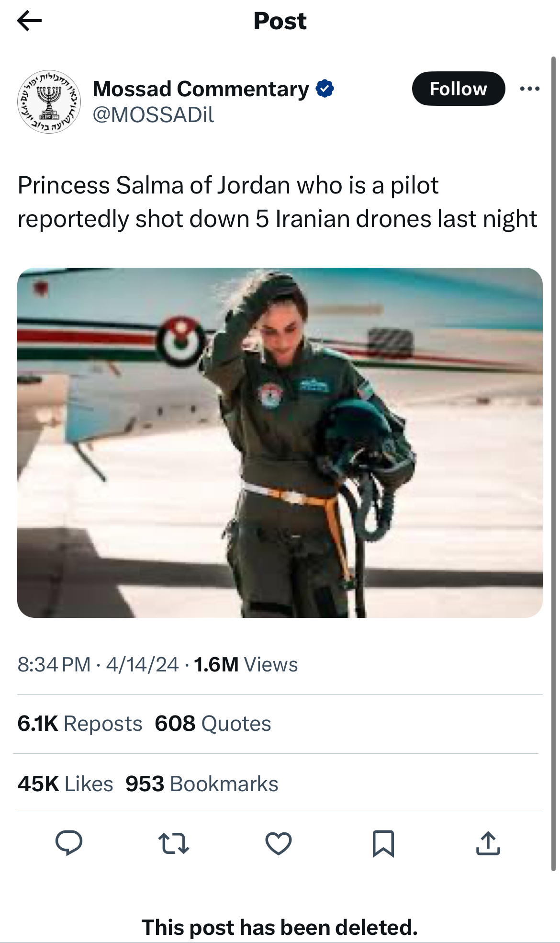
Task: Open the 953 Bookmarks count
Action: tap(202, 784)
